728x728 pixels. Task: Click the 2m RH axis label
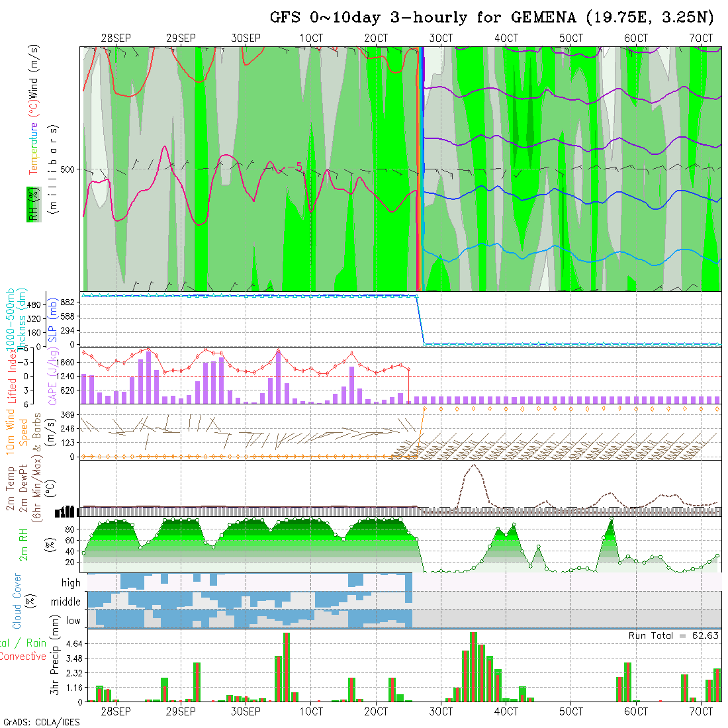tap(23, 544)
